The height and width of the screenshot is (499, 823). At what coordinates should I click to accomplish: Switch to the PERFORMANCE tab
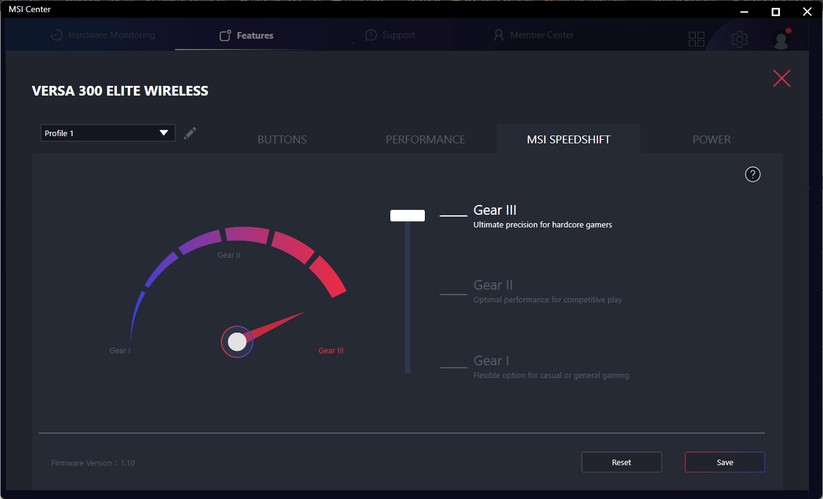(x=425, y=140)
